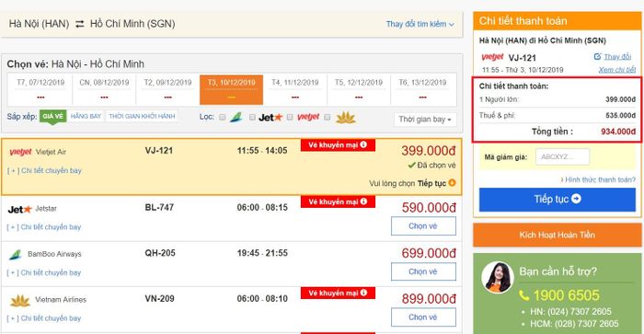Open the Xem chi tiết link
Viewport: 644px width, 334px height.
pyautogui.click(x=617, y=70)
